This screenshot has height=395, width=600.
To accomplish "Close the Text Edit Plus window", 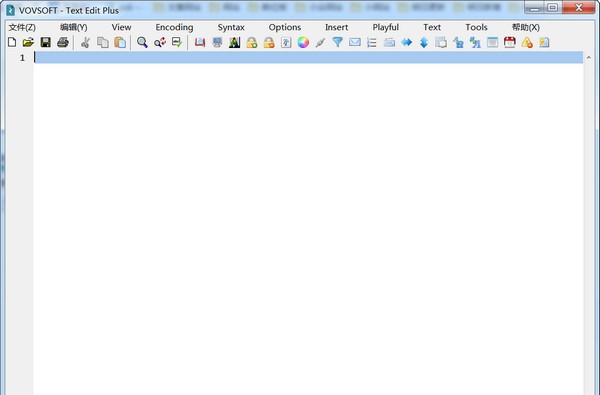I will [x=579, y=7].
